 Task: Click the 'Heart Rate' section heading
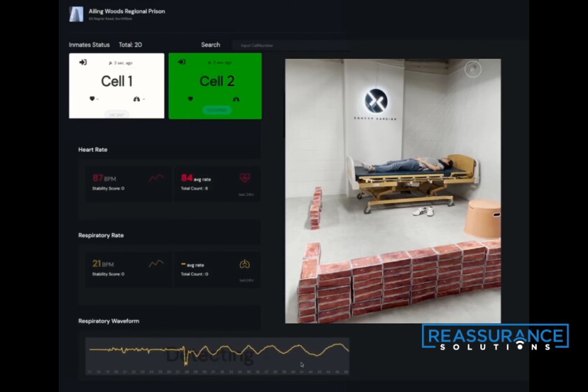click(x=92, y=149)
